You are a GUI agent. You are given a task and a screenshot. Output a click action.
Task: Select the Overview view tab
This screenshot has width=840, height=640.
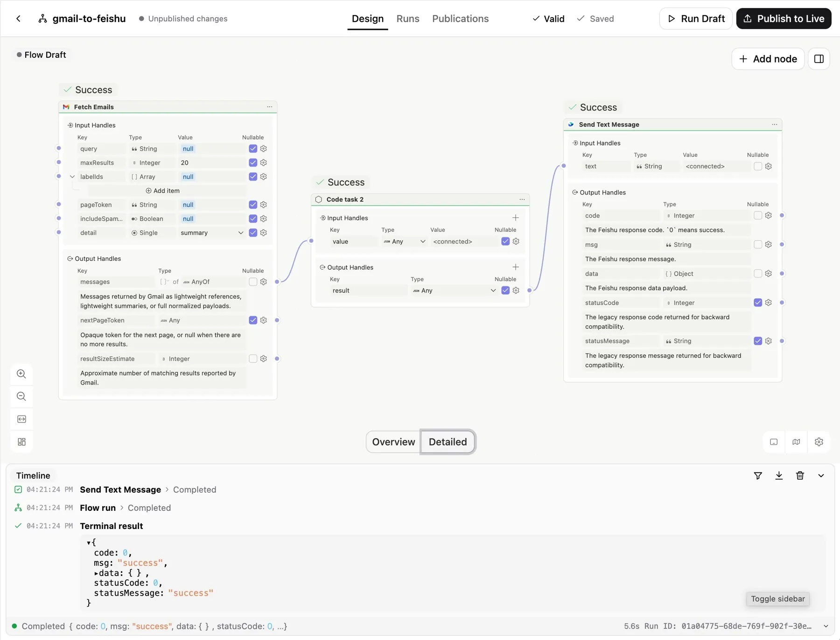coord(393,442)
